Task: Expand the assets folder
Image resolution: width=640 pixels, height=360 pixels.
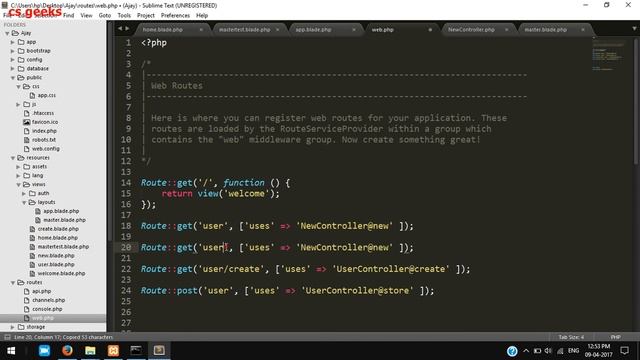Action: [x=18, y=167]
